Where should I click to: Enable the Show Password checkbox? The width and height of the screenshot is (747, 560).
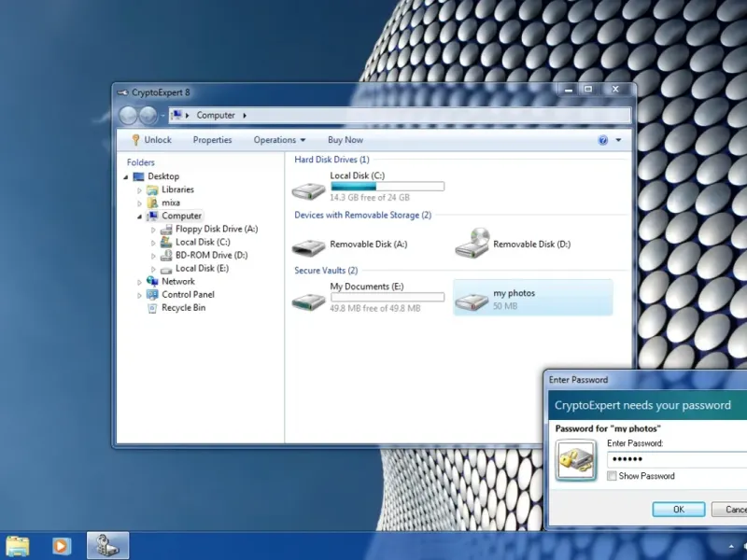pos(612,476)
